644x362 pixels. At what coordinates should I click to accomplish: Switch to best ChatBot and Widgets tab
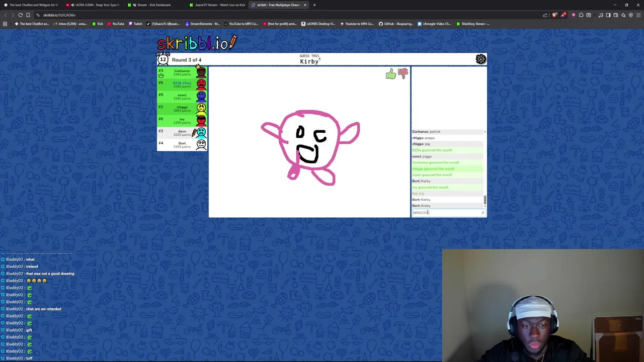click(x=31, y=5)
